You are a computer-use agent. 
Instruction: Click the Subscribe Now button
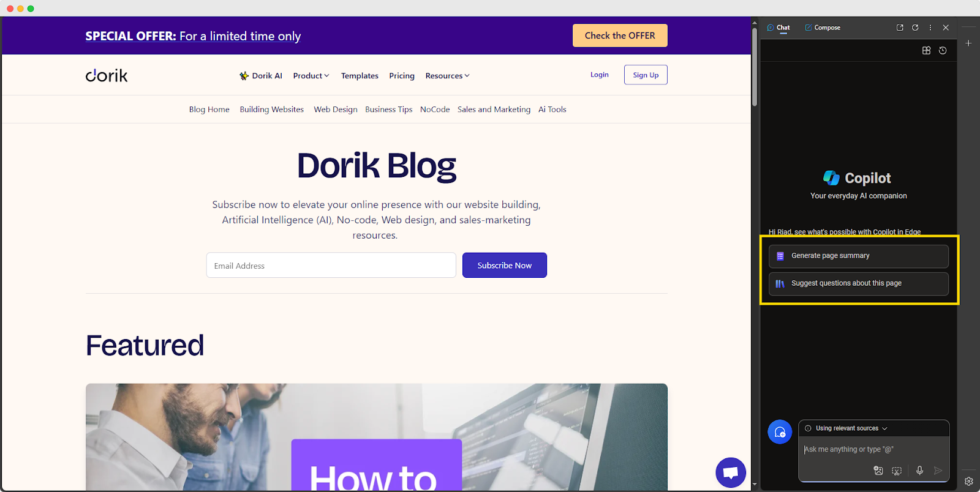click(x=505, y=265)
